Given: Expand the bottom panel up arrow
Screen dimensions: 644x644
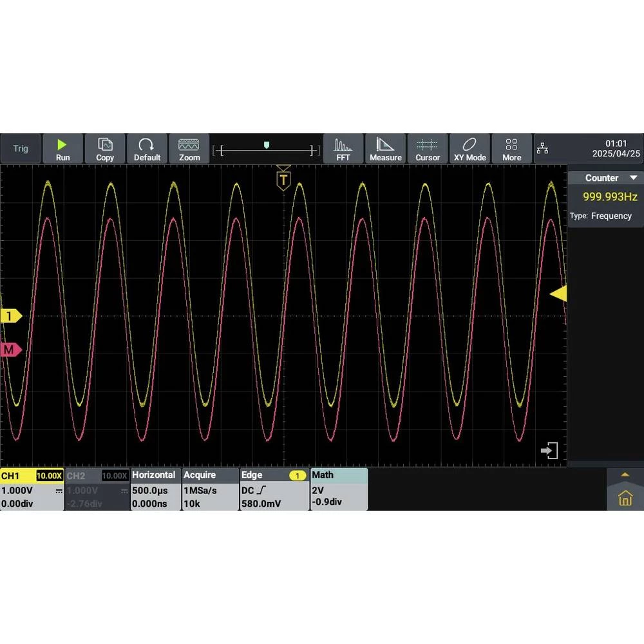Looking at the screenshot, I should pyautogui.click(x=625, y=475).
